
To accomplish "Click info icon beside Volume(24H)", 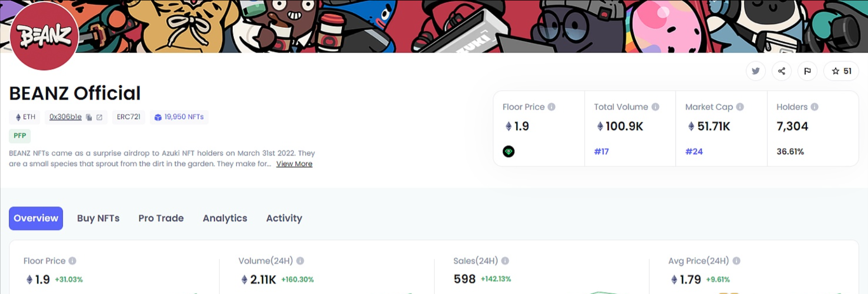I will coord(300,261).
